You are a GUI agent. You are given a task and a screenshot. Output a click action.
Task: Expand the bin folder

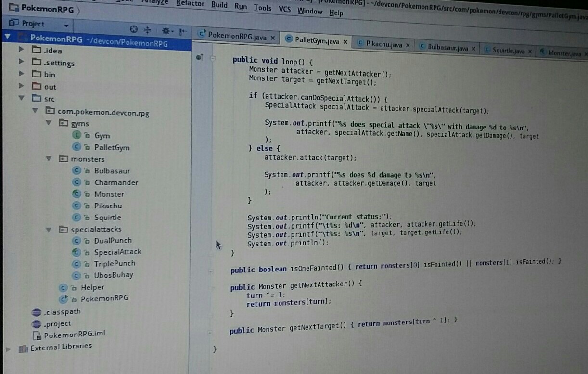[x=21, y=73]
